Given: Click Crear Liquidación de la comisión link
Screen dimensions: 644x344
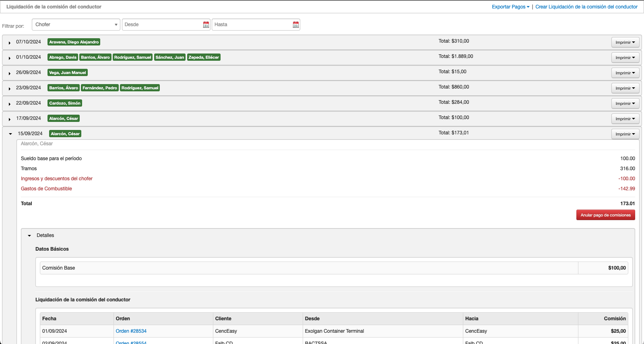Looking at the screenshot, I should (586, 7).
